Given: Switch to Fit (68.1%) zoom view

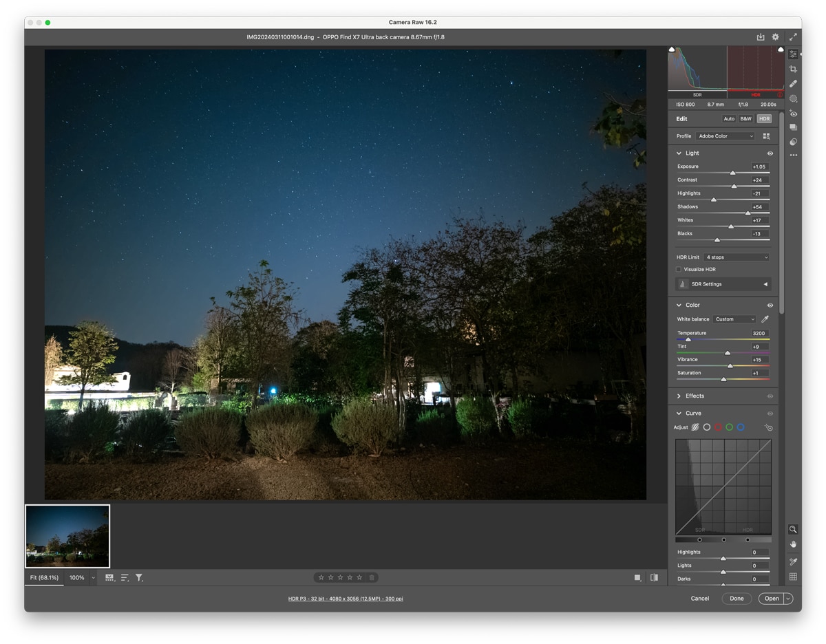Looking at the screenshot, I should coord(44,578).
